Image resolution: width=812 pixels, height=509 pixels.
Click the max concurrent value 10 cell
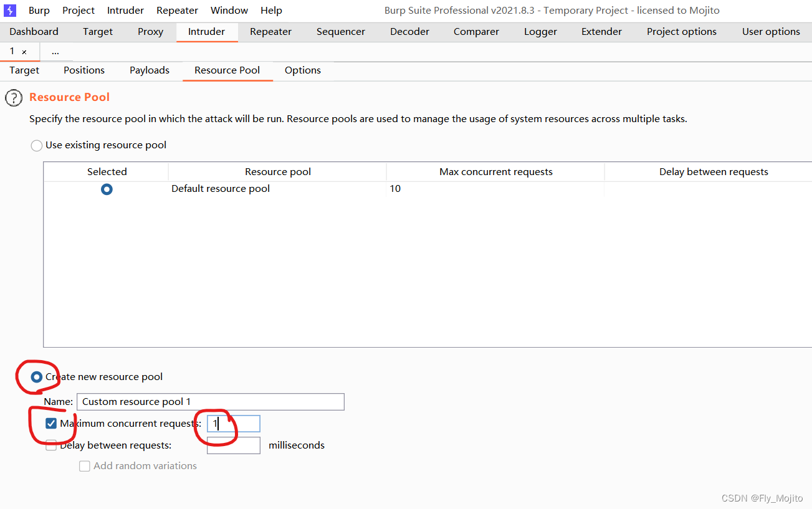(x=496, y=189)
